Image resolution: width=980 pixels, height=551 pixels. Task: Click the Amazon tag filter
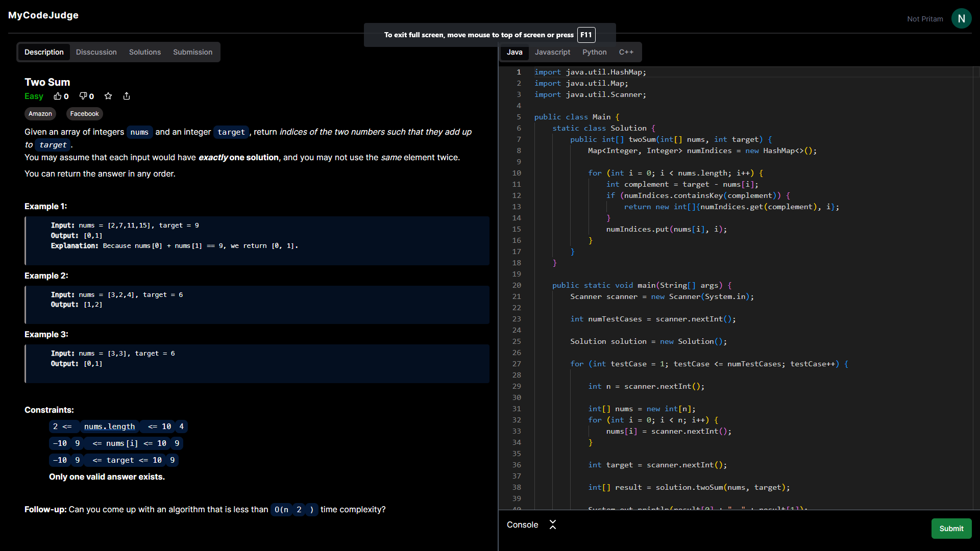tap(40, 114)
